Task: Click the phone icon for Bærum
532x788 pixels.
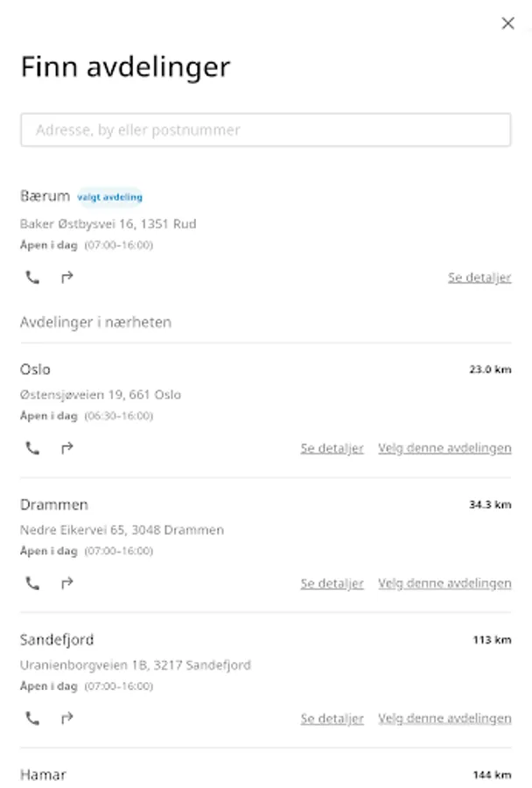Action: tap(32, 278)
